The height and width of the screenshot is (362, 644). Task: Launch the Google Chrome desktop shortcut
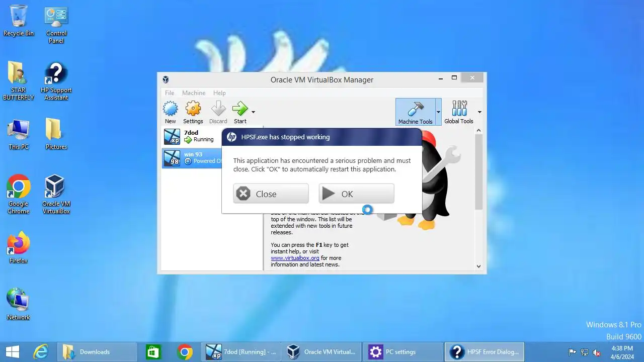[19, 194]
